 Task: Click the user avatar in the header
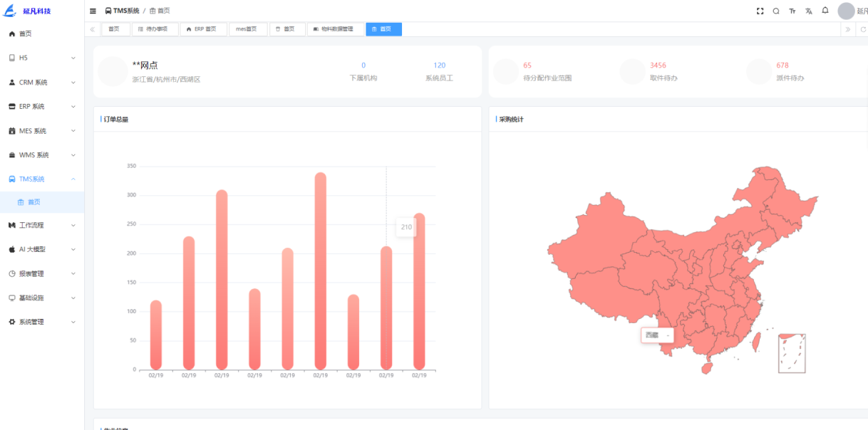pos(846,11)
